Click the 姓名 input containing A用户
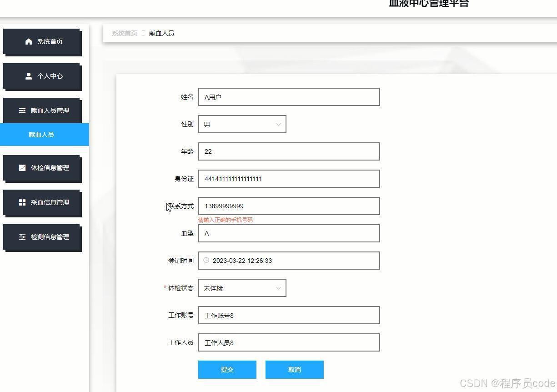Viewport: 557px width, 392px height. [289, 96]
